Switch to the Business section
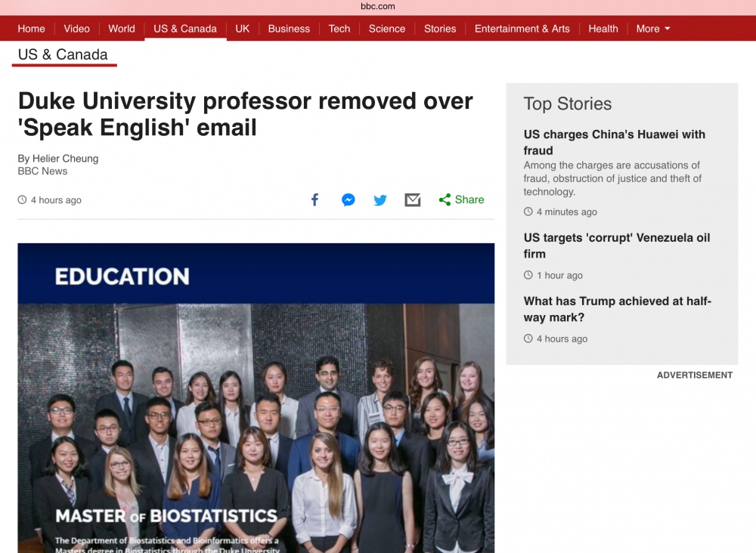The width and height of the screenshot is (756, 553). click(x=289, y=29)
